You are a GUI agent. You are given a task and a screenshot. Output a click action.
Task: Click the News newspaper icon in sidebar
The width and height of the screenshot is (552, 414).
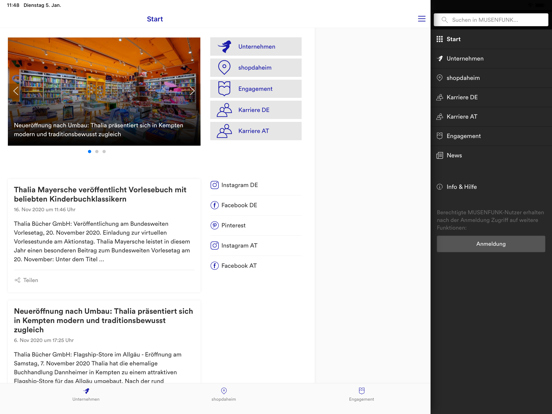[440, 155]
